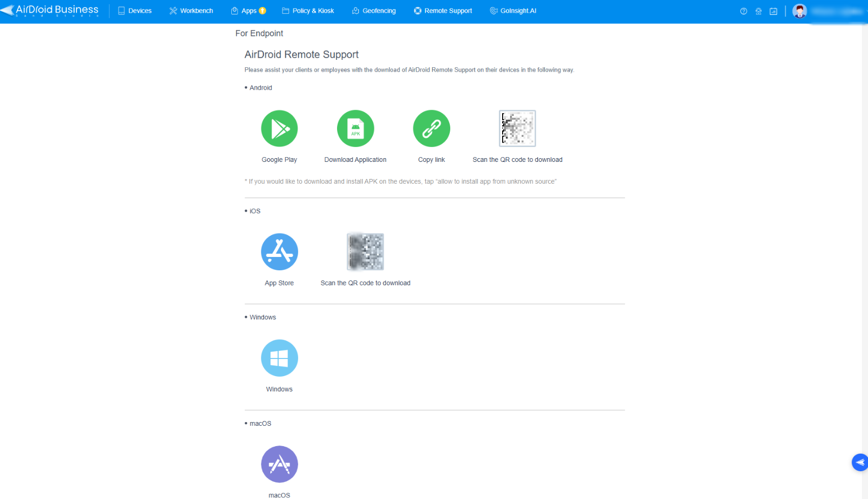Viewport: 868px width, 499px height.
Task: Click the Android QR code image
Action: coord(518,128)
